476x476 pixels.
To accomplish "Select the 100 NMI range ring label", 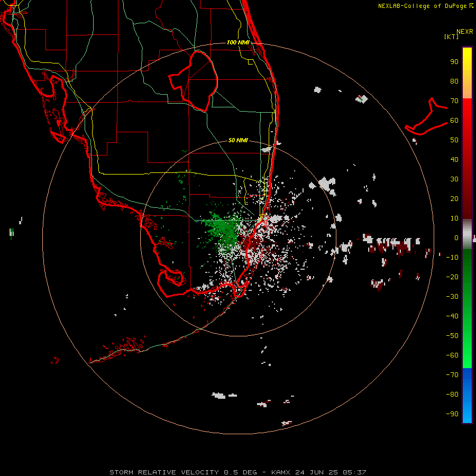I will [238, 42].
